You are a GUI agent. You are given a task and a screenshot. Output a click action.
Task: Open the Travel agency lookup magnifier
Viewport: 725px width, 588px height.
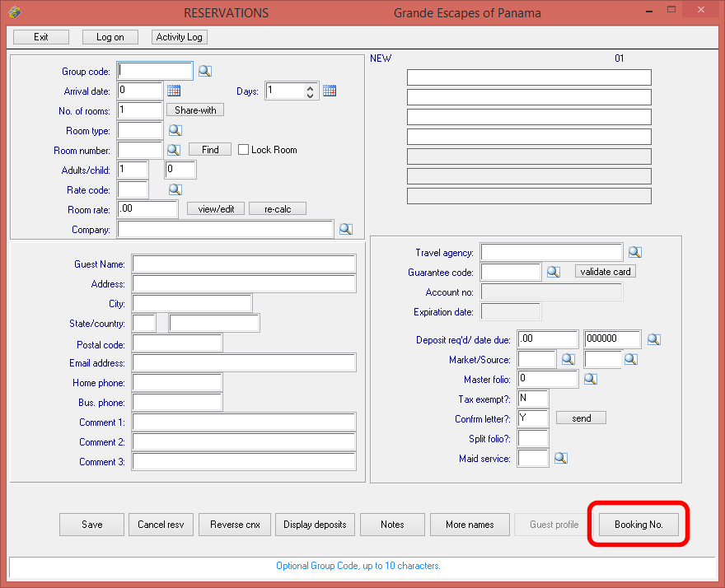point(635,252)
